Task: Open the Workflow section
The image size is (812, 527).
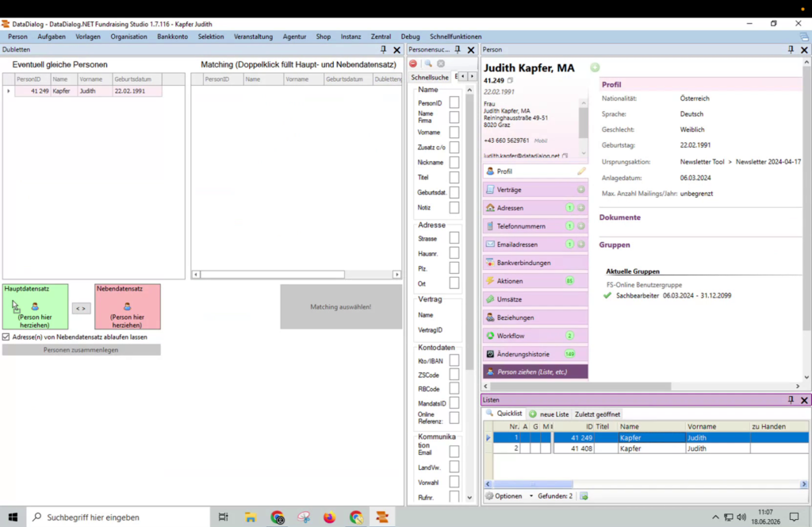Action: click(x=535, y=336)
